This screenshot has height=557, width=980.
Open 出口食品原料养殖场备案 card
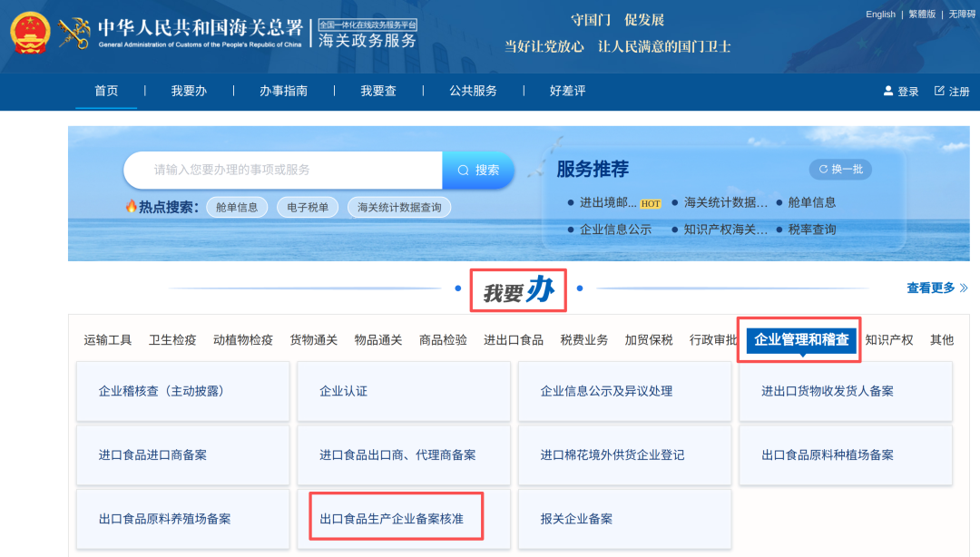(x=183, y=519)
